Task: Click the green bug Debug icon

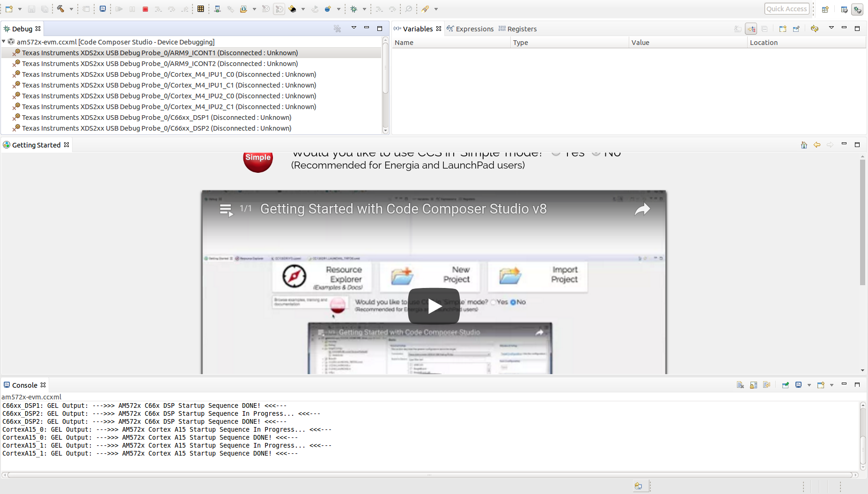Action: click(x=354, y=9)
